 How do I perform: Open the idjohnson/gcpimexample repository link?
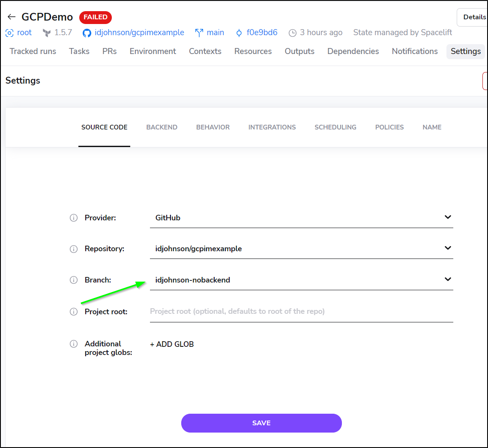pyautogui.click(x=139, y=33)
